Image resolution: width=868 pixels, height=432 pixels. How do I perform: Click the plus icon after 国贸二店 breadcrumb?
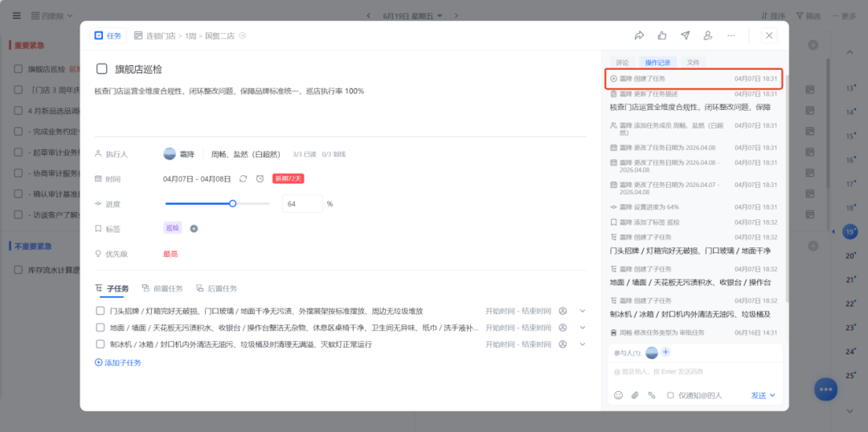click(x=242, y=36)
